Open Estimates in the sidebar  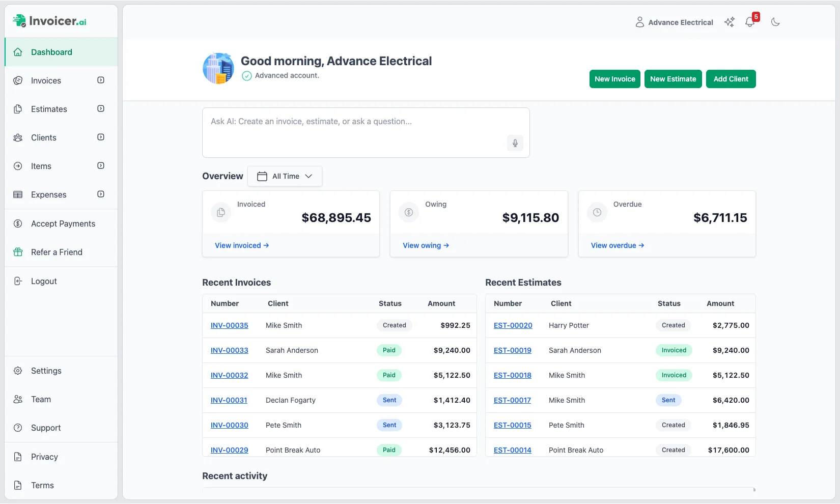pos(61,109)
